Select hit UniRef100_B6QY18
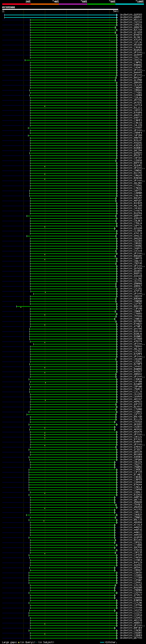The image size is (146, 644). point(131,306)
